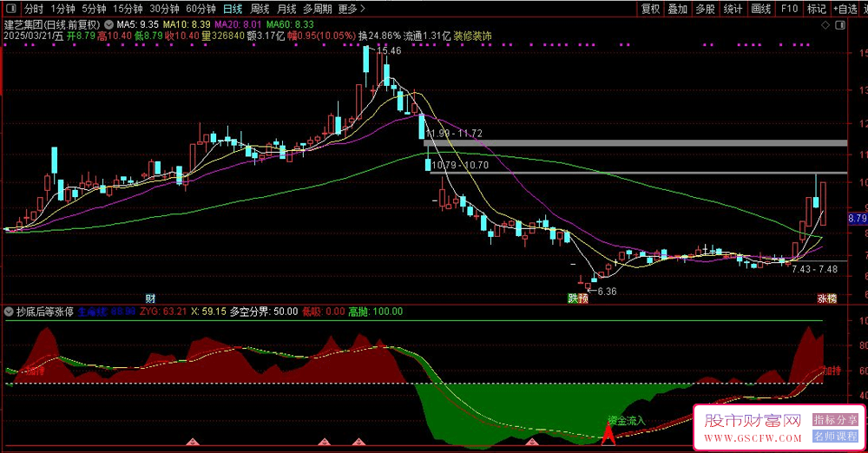Image resolution: width=868 pixels, height=453 pixels.
Task: Select the 30分钟 period tab
Action: click(x=164, y=9)
